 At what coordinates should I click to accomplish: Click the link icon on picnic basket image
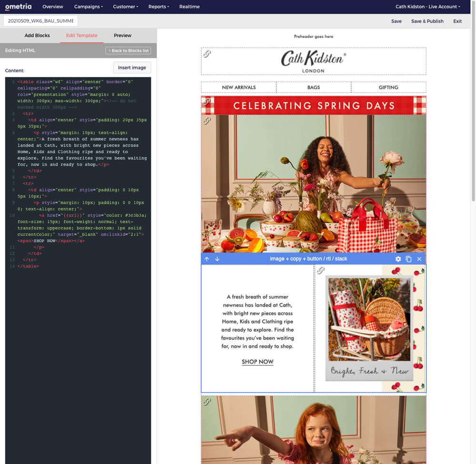(320, 270)
